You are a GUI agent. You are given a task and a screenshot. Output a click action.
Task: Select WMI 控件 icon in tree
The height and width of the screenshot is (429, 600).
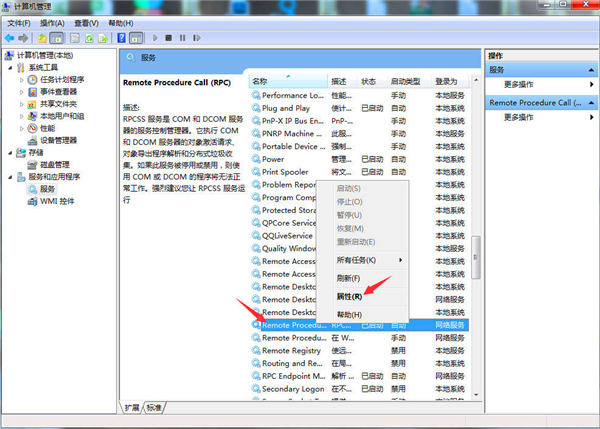[x=33, y=201]
